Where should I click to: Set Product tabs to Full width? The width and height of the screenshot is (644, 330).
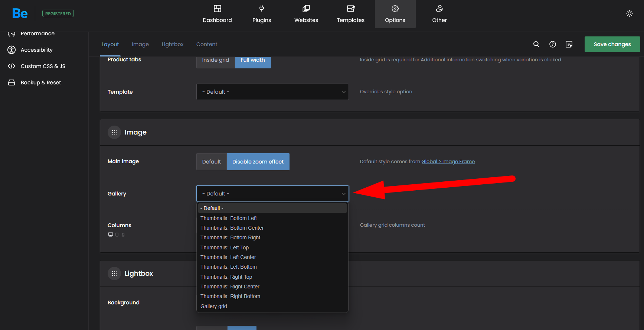(x=253, y=60)
